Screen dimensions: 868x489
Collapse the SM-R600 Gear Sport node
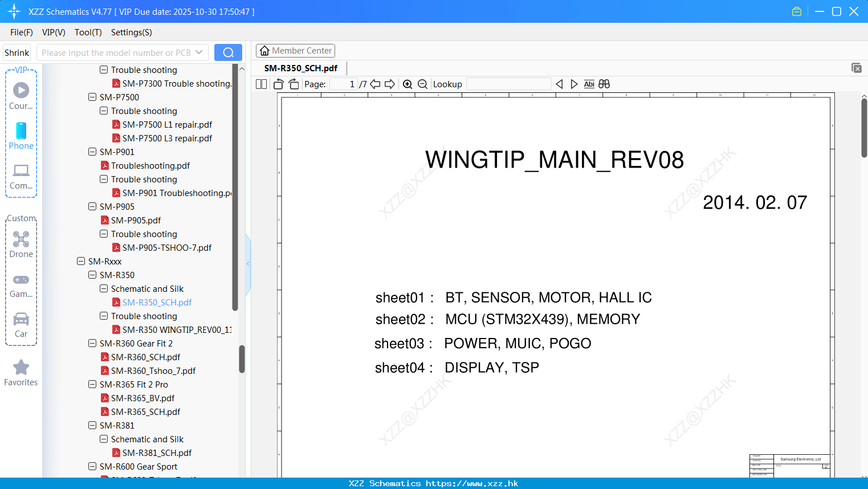[92, 467]
